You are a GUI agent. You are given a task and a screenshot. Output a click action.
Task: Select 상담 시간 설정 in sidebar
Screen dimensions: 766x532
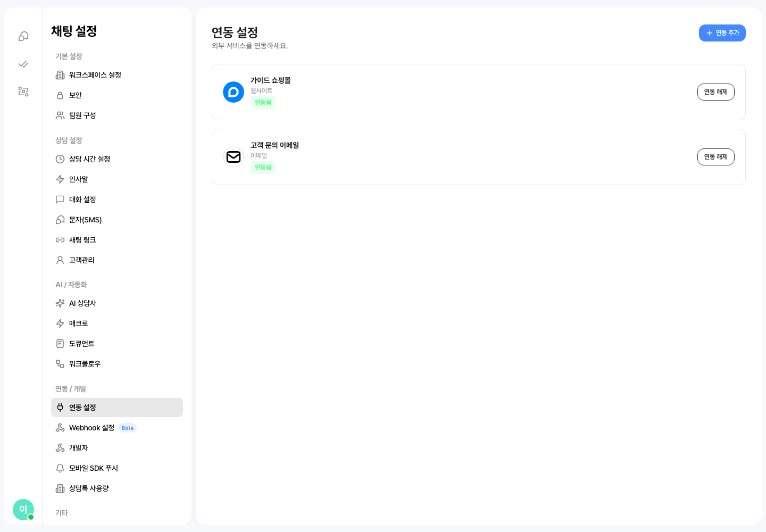click(117, 159)
